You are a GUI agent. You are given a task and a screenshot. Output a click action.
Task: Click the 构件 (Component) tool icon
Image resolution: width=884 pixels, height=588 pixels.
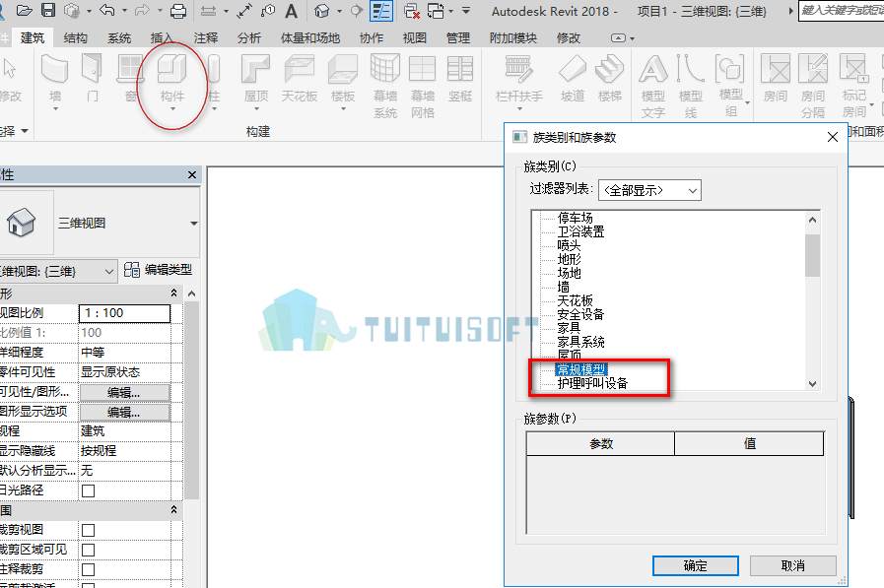coord(171,70)
